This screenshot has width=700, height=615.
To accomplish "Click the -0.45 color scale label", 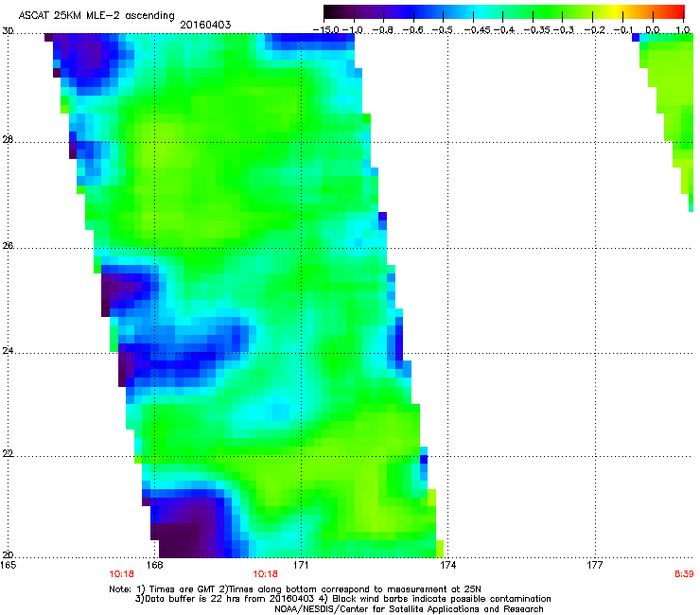I will [x=477, y=30].
